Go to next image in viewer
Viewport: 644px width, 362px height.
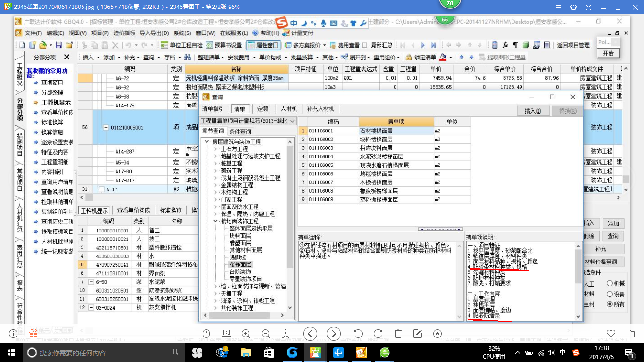[334, 334]
